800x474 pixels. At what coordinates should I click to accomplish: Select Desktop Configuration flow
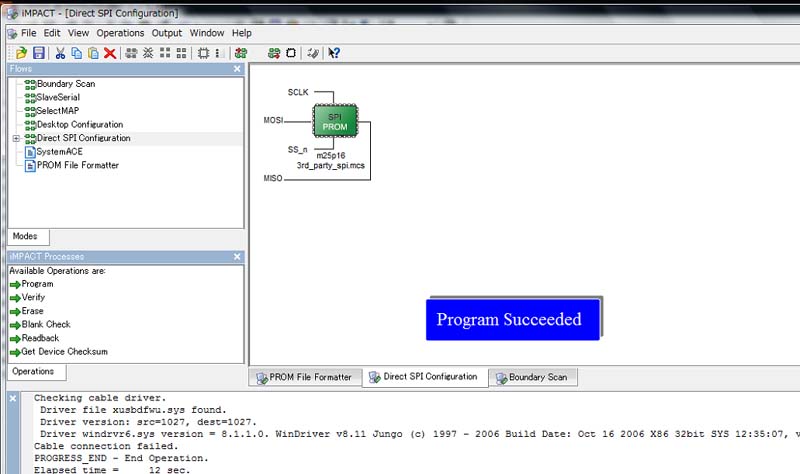80,124
